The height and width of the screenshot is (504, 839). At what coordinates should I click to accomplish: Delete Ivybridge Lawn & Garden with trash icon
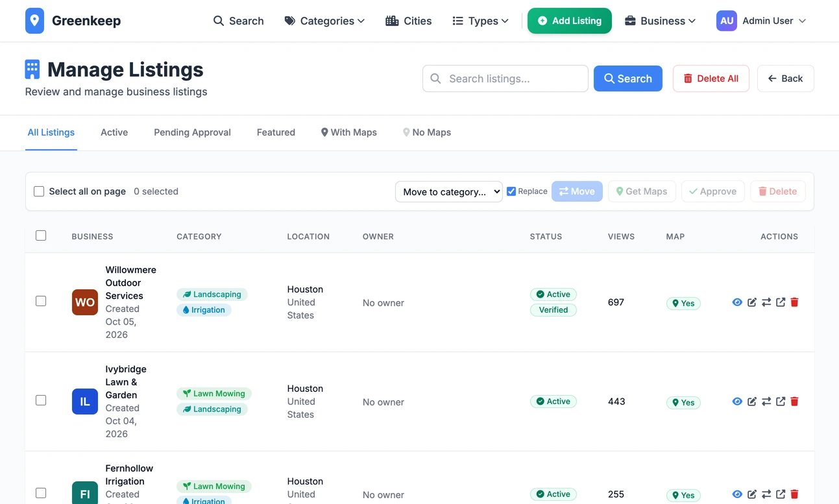[794, 402]
